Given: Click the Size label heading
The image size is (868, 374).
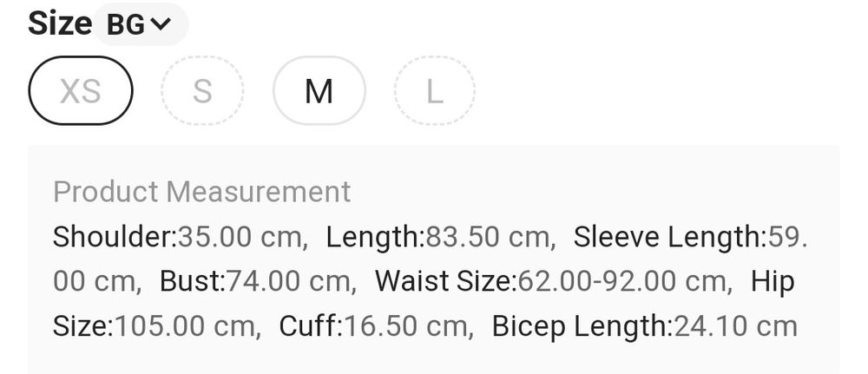Looking at the screenshot, I should [x=59, y=23].
